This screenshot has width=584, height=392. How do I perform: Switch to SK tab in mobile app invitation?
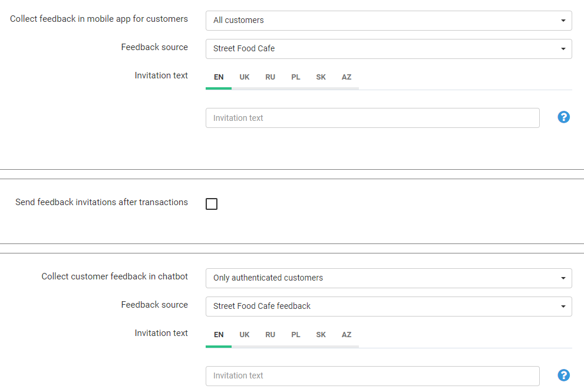[x=321, y=77]
